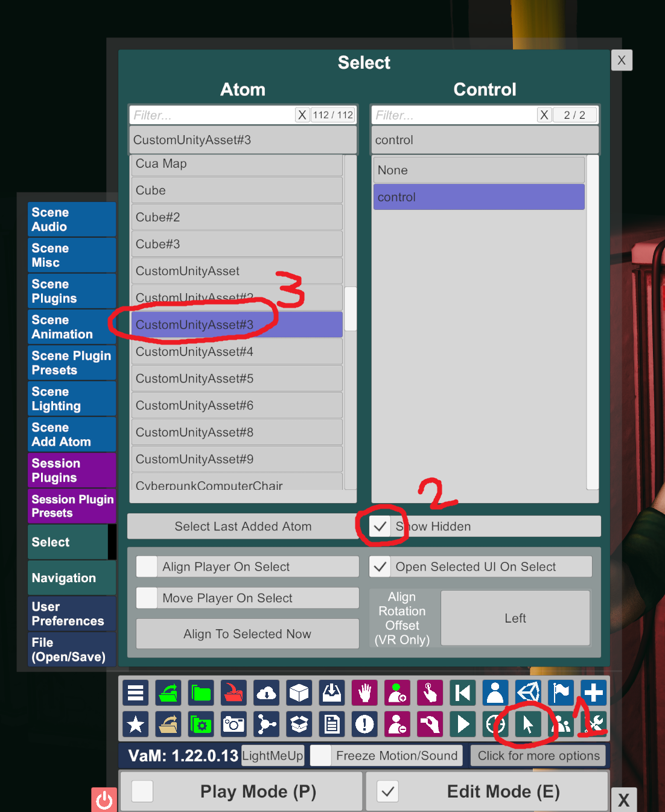Open the Align Rotation Offset Left dropdown

point(515,618)
